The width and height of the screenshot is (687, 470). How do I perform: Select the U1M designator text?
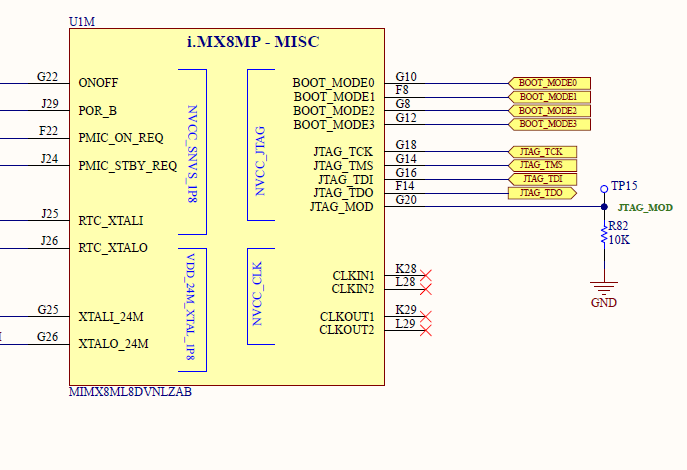(81, 21)
